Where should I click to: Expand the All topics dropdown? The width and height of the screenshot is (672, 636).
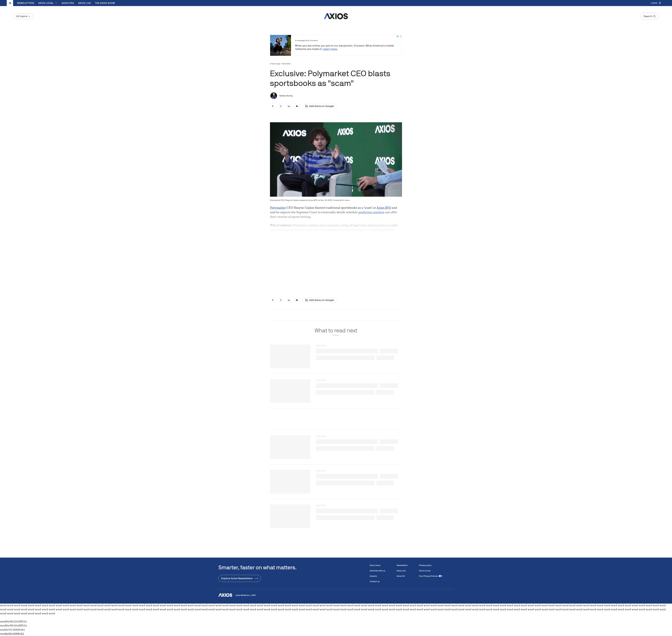(x=23, y=16)
